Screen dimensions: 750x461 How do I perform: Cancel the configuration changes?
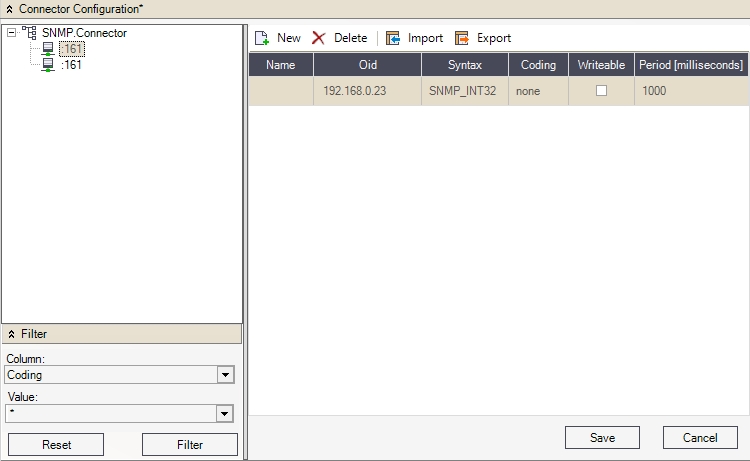(x=700, y=438)
